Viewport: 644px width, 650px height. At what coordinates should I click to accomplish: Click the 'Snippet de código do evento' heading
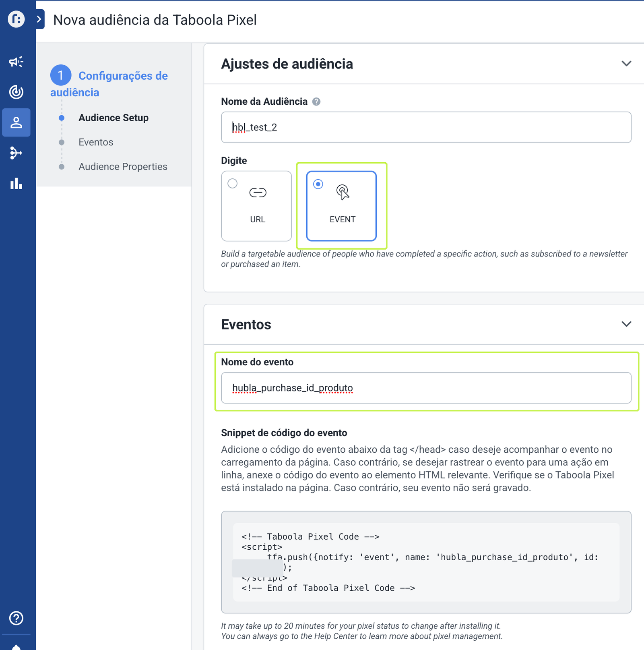(284, 433)
